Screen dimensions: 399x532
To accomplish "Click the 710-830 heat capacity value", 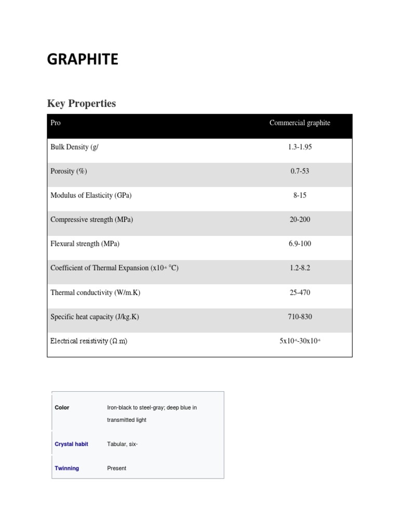I will [300, 316].
